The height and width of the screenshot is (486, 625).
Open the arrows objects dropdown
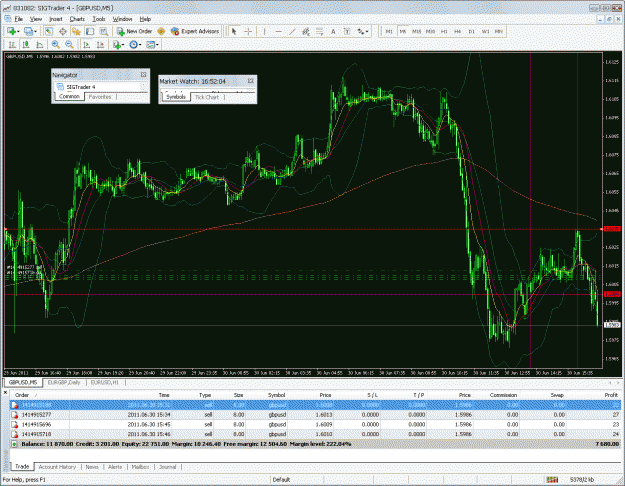(362, 31)
